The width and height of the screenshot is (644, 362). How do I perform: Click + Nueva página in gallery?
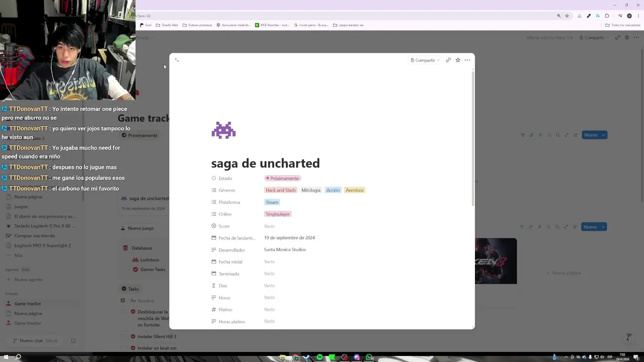(x=563, y=273)
